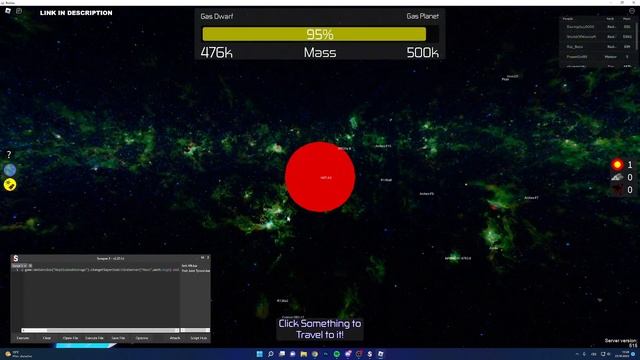Click the Execute button in Synapse

23,338
